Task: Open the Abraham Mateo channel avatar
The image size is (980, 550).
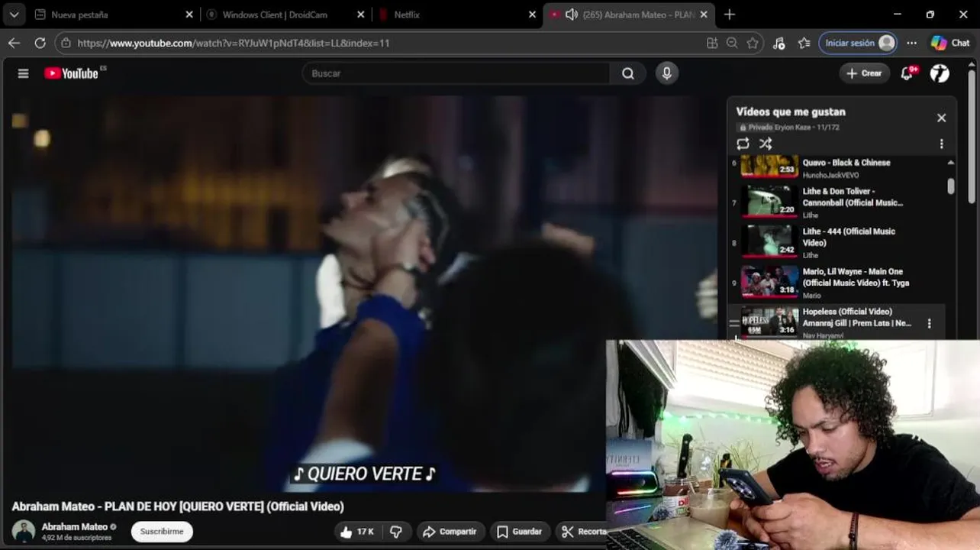Action: coord(24,532)
